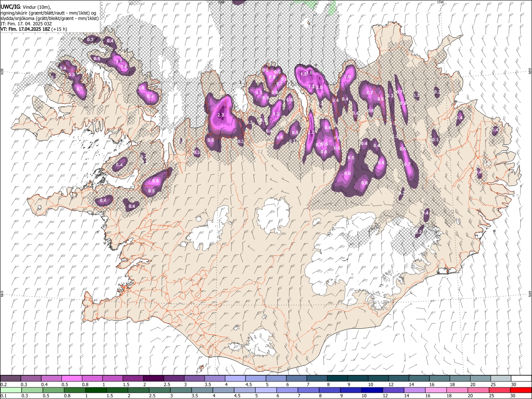Select the lower legend swatch labelled 14
Screen dimensions: 532x399
(414, 390)
